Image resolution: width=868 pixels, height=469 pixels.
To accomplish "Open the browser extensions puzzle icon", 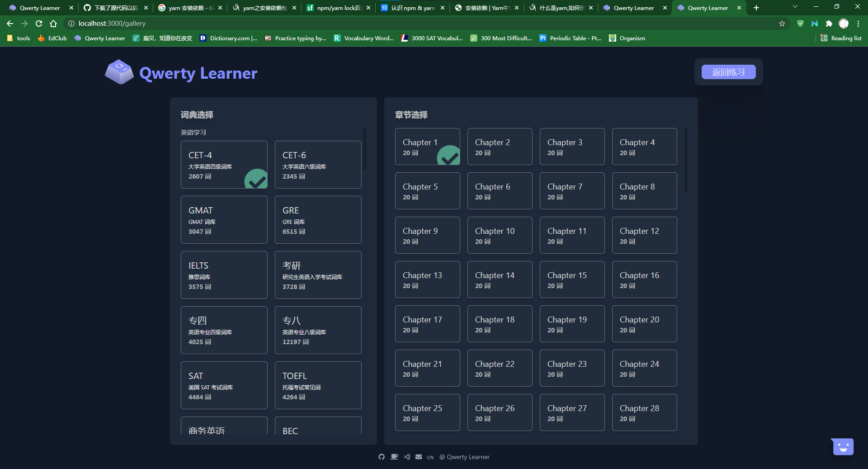I will (x=830, y=24).
